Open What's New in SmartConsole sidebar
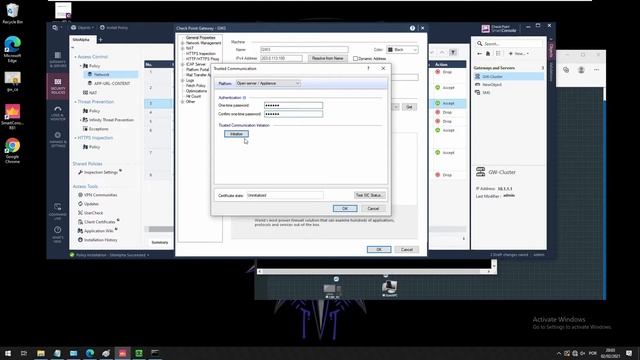This screenshot has height=360, width=640. (x=58, y=235)
